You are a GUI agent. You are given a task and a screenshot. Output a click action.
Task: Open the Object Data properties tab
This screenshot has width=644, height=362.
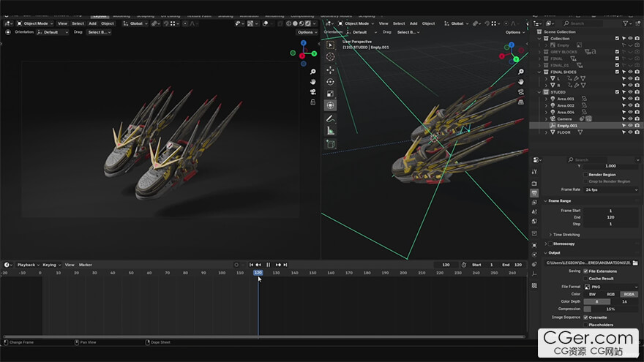tap(534, 274)
